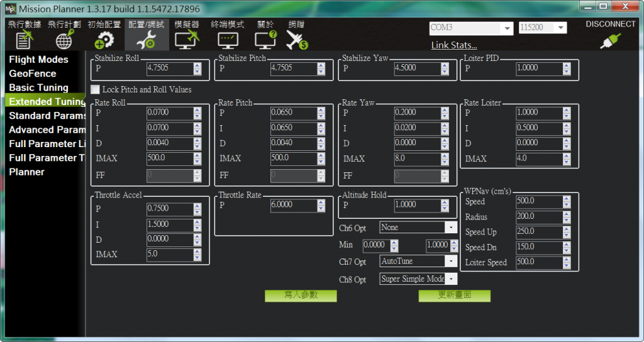
Task: Click the WPNav Speed Up value field
Action: [x=539, y=232]
